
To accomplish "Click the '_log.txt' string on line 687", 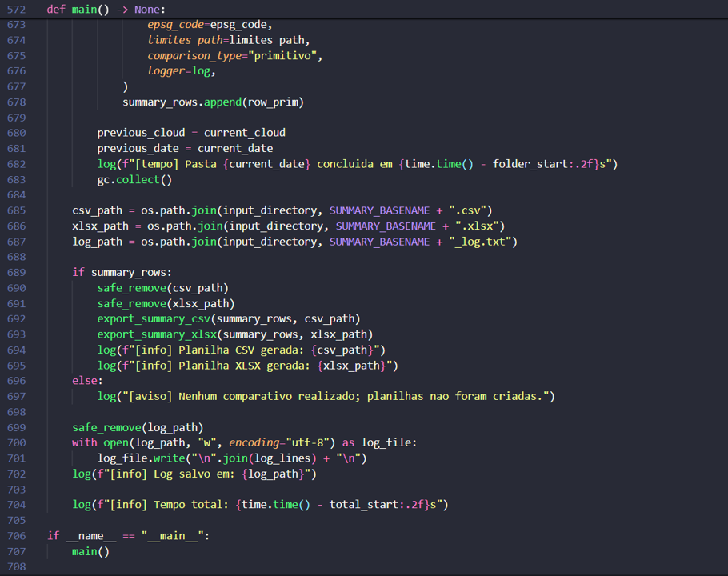I will [x=482, y=242].
